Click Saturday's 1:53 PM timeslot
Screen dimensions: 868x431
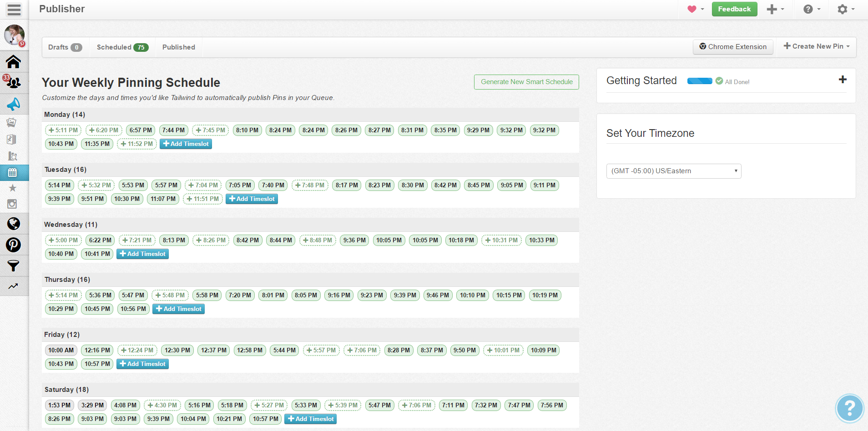tap(60, 405)
